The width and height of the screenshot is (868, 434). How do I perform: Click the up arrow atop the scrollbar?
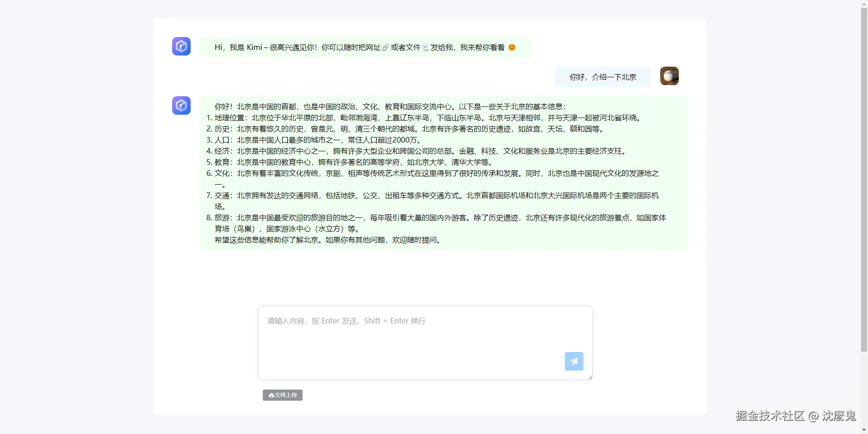click(x=864, y=4)
